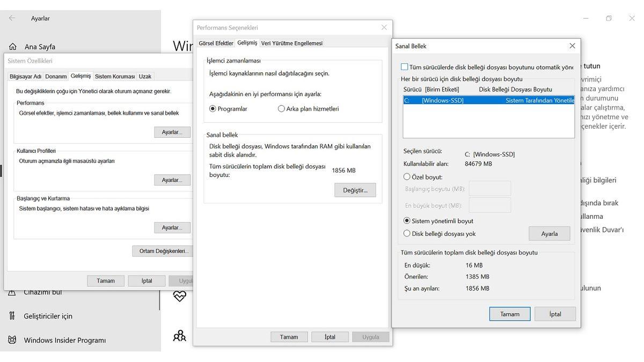
Task: Open the Veri Yürütme Engellemesi tab
Action: (x=291, y=43)
